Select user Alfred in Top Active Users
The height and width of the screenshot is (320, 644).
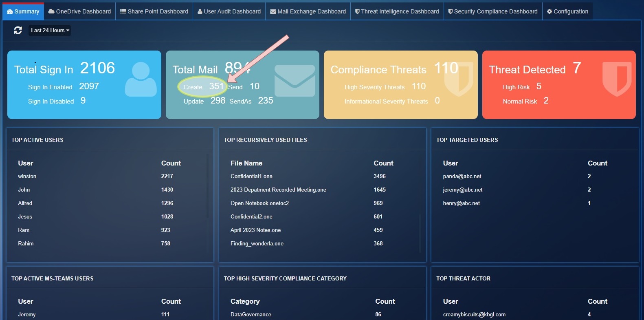pyautogui.click(x=25, y=203)
